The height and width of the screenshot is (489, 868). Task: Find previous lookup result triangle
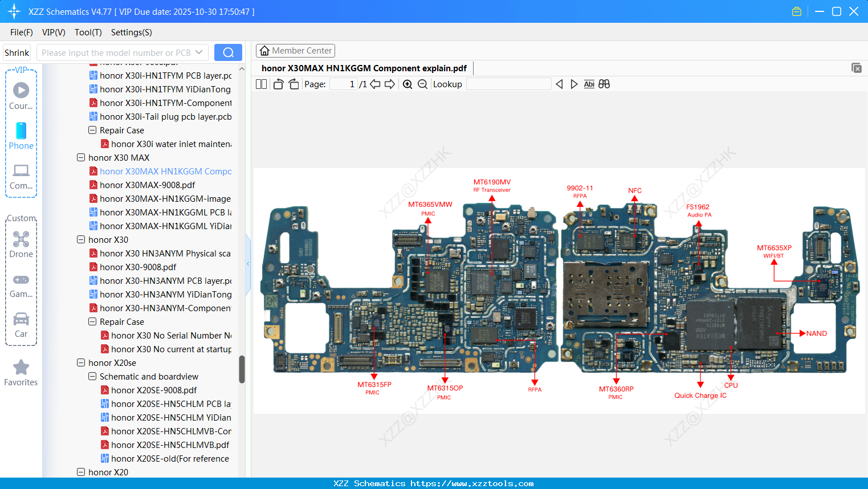(x=559, y=84)
